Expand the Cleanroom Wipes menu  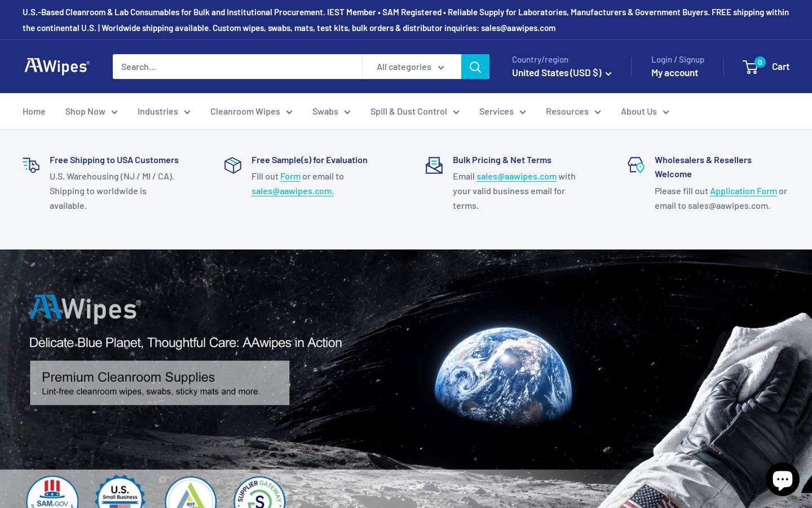coord(251,111)
